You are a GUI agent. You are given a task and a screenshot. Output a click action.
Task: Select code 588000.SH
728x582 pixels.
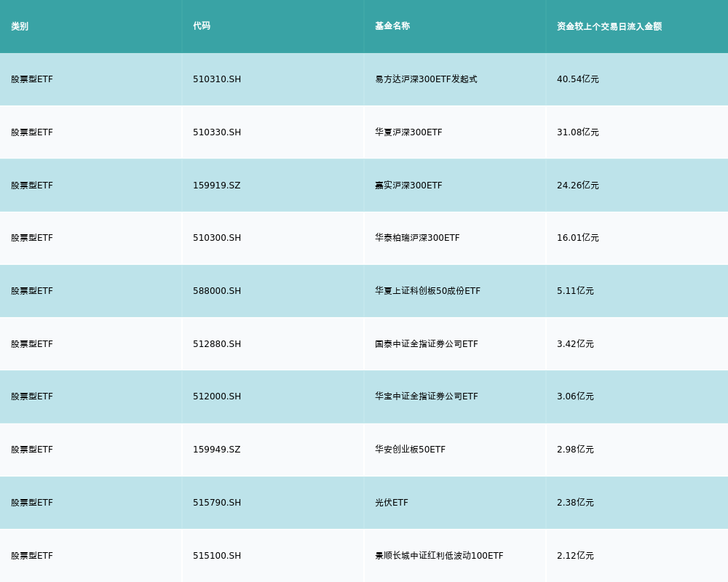[x=217, y=291]
